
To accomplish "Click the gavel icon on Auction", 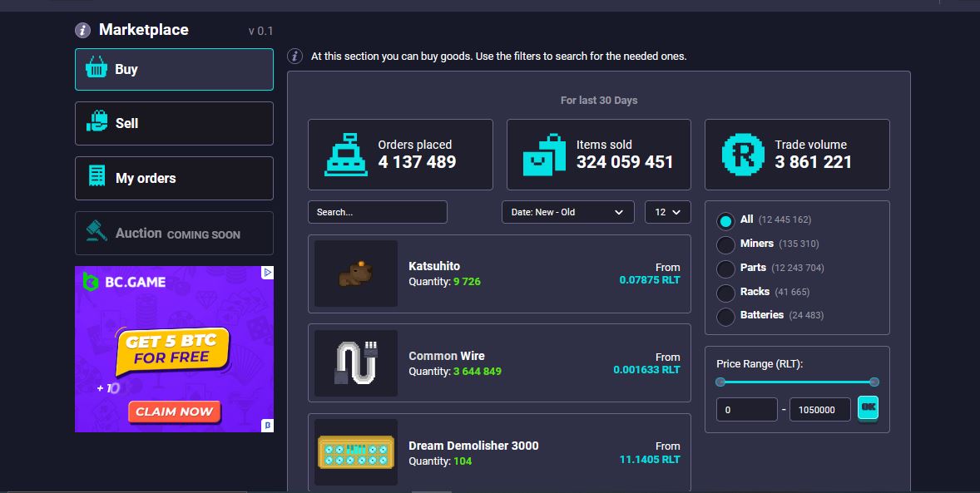I will (97, 231).
